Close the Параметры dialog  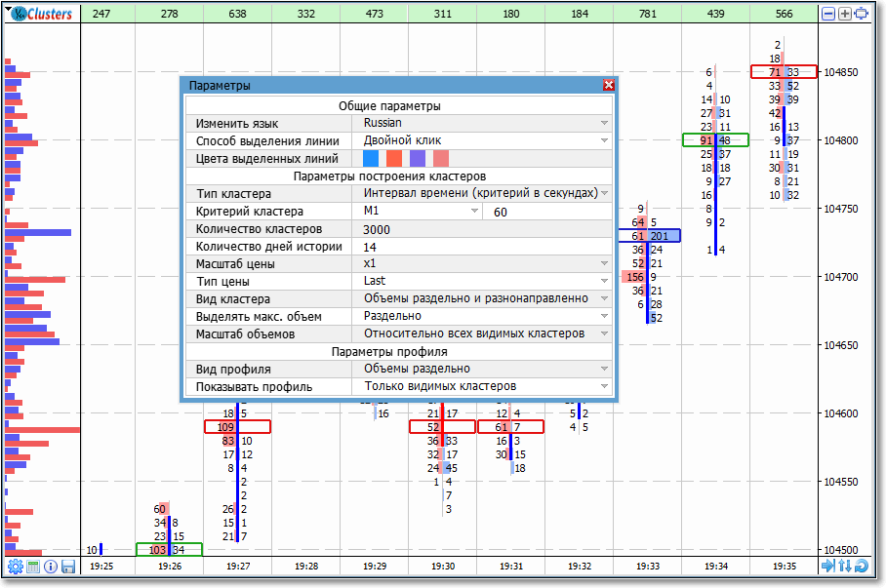pos(609,86)
